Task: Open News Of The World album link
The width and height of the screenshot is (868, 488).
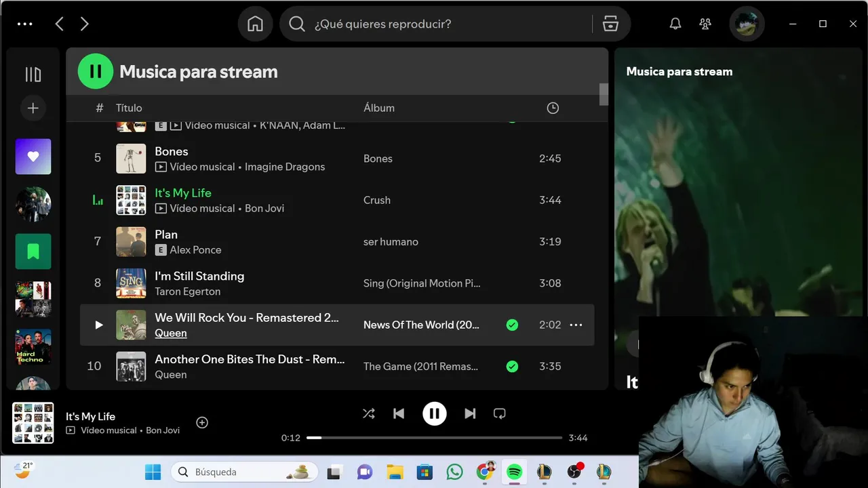Action: [x=421, y=325]
